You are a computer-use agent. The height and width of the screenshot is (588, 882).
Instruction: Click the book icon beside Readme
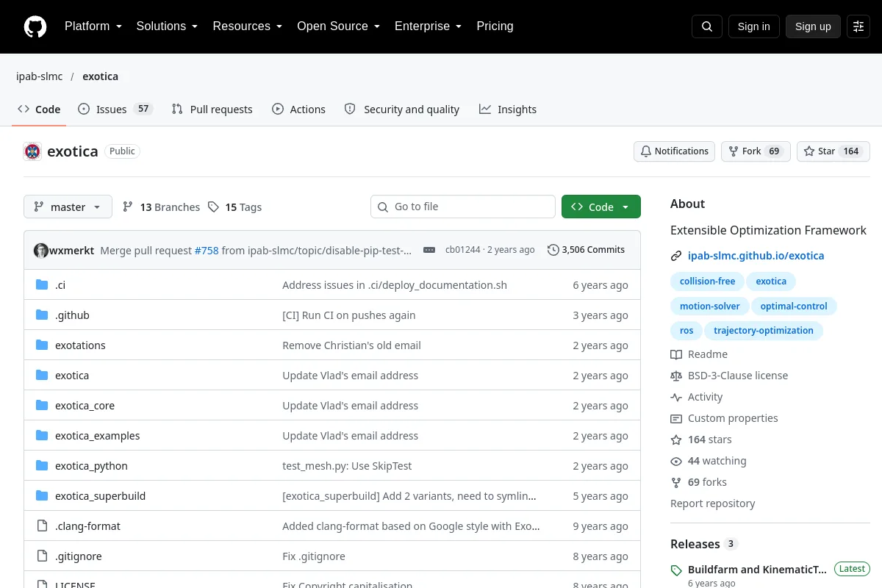[676, 354]
